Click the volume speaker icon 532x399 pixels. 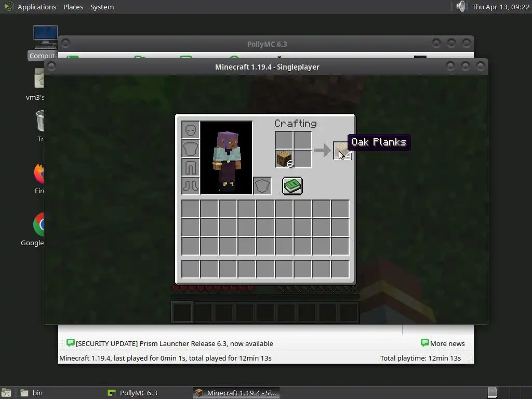point(461,6)
